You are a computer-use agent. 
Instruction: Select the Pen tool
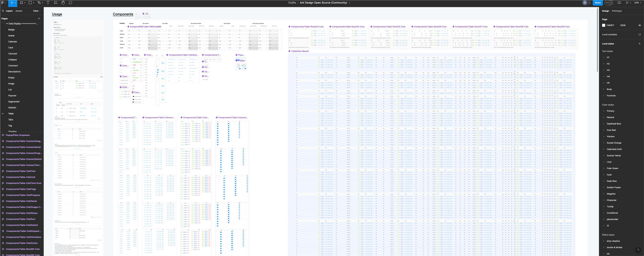pyautogui.click(x=39, y=3)
